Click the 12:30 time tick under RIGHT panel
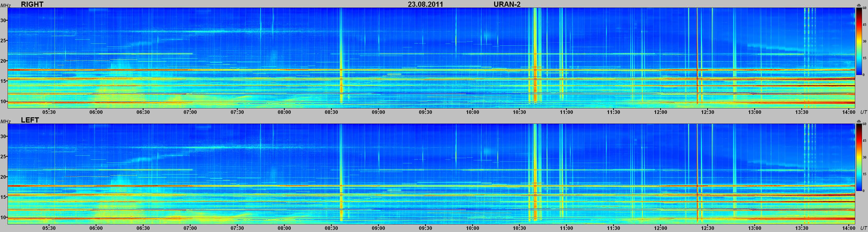The width and height of the screenshot is (868, 232). point(707,112)
